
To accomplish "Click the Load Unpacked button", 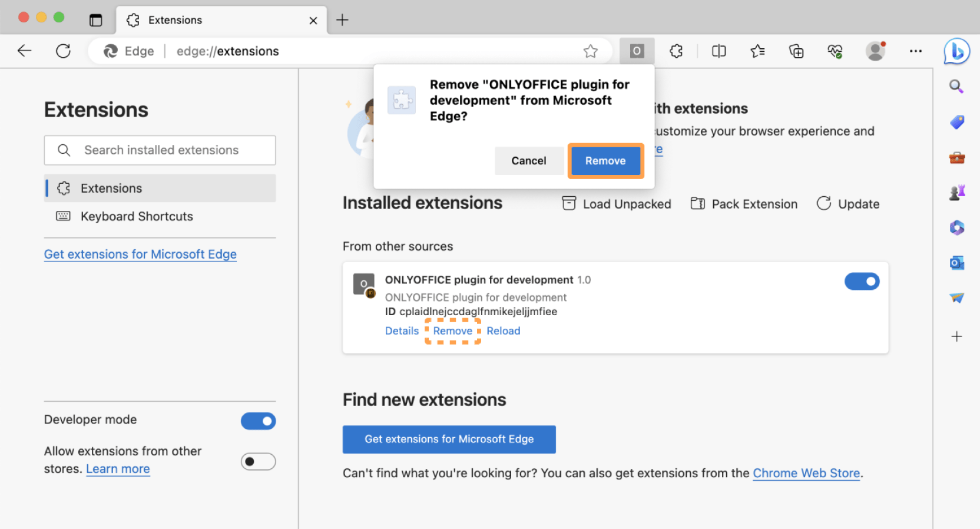I will coord(617,204).
